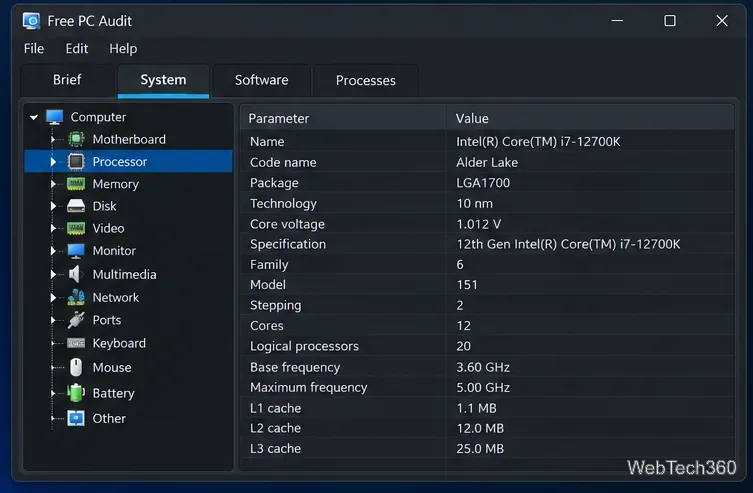Image resolution: width=753 pixels, height=493 pixels.
Task: Click the Memory RAM stick icon
Action: [x=76, y=184]
